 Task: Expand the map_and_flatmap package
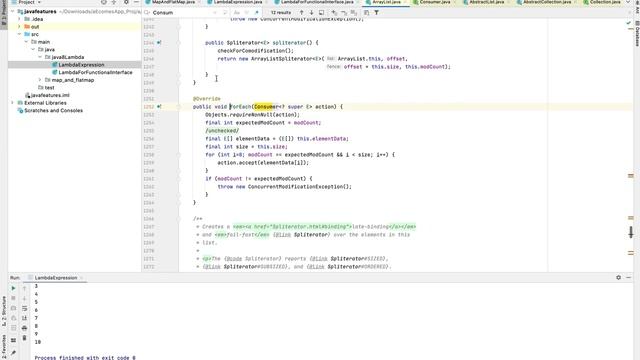pyautogui.click(x=40, y=80)
